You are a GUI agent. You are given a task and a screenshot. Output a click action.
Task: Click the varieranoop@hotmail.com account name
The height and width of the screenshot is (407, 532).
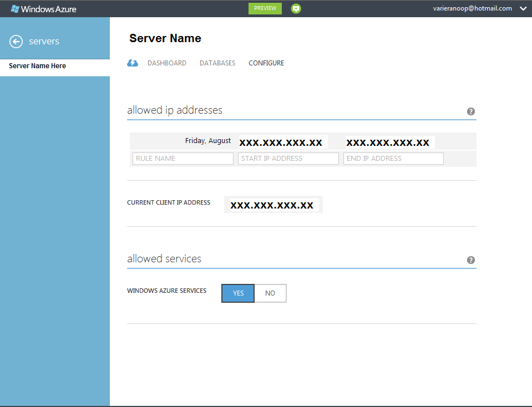click(x=472, y=8)
